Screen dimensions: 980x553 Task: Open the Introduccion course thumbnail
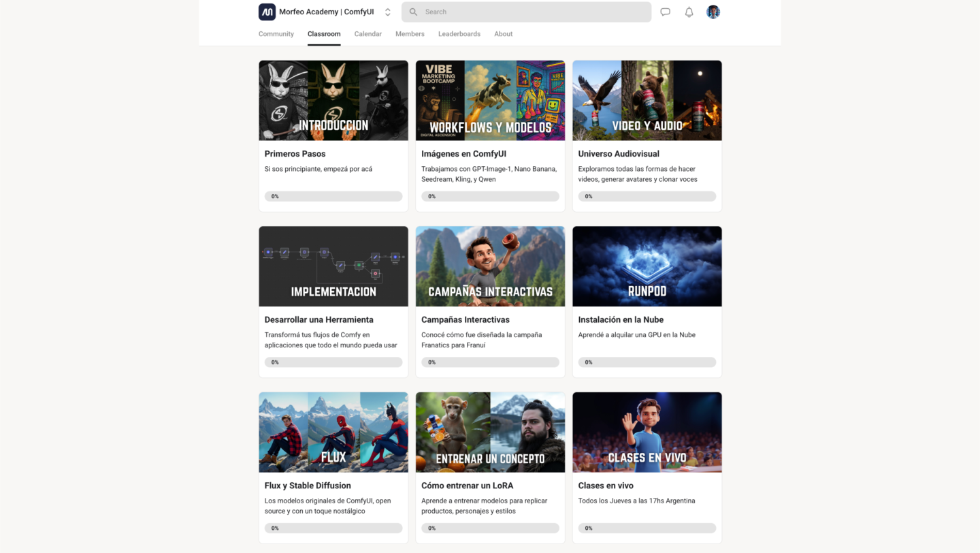(333, 100)
